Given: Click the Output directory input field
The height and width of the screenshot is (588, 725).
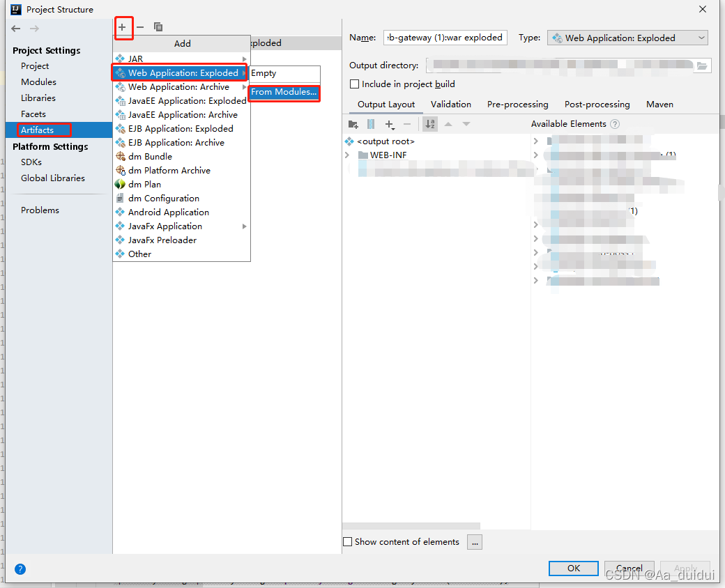Looking at the screenshot, I should pos(560,65).
